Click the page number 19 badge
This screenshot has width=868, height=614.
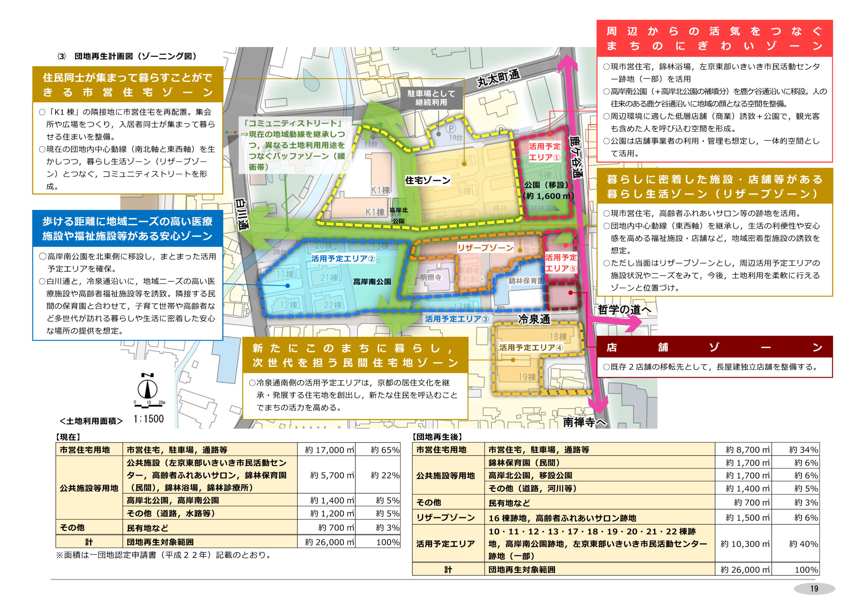(x=814, y=589)
